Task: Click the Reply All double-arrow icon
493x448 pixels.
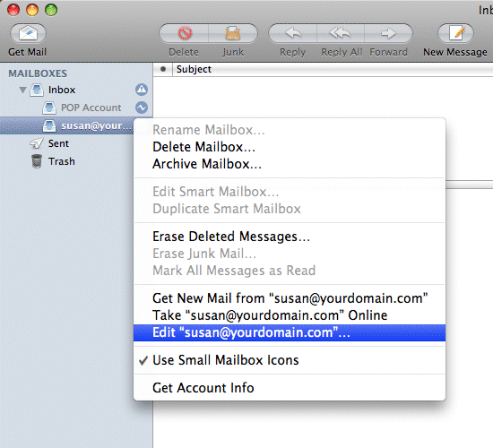Action: [341, 33]
